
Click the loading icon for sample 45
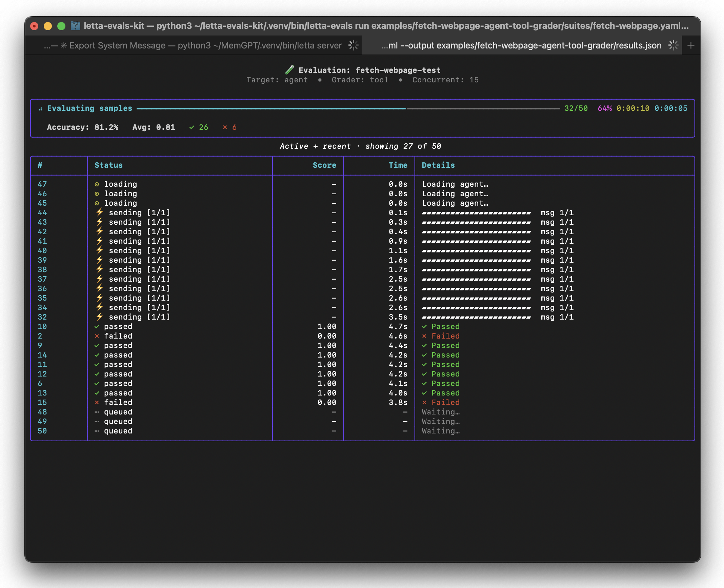[x=97, y=203]
